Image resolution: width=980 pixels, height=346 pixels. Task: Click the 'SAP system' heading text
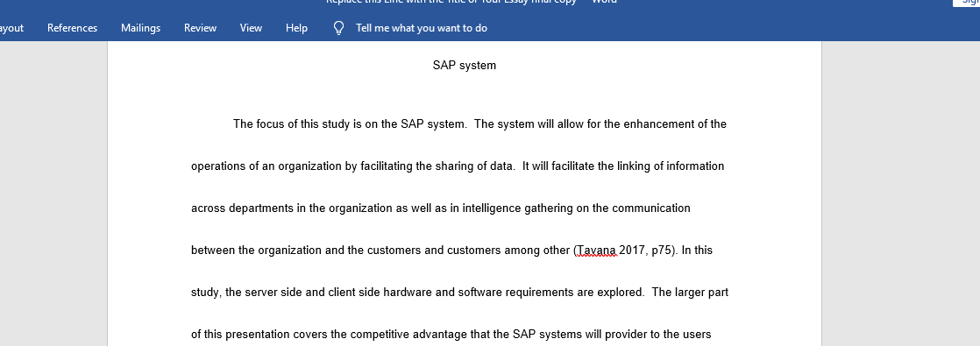coord(465,65)
